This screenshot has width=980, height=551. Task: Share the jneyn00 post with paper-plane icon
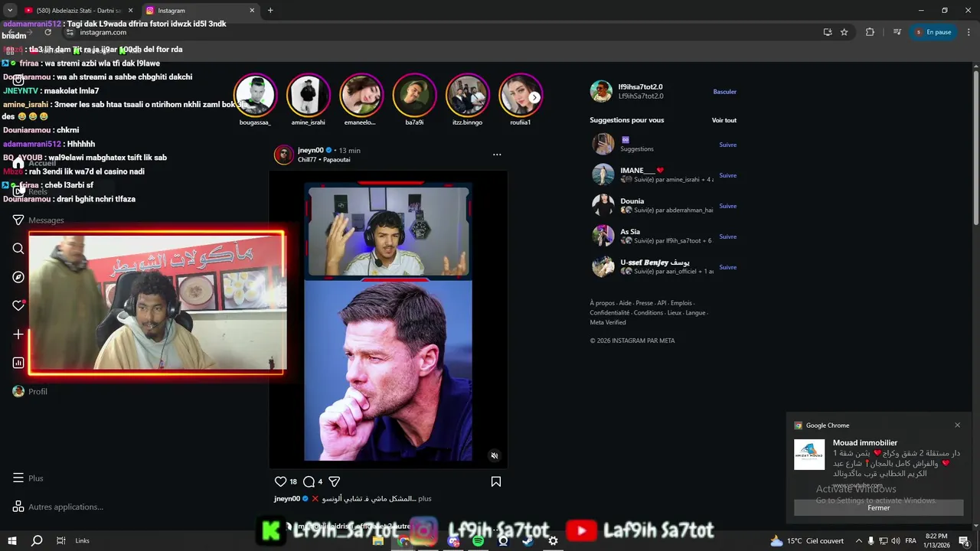pos(334,481)
